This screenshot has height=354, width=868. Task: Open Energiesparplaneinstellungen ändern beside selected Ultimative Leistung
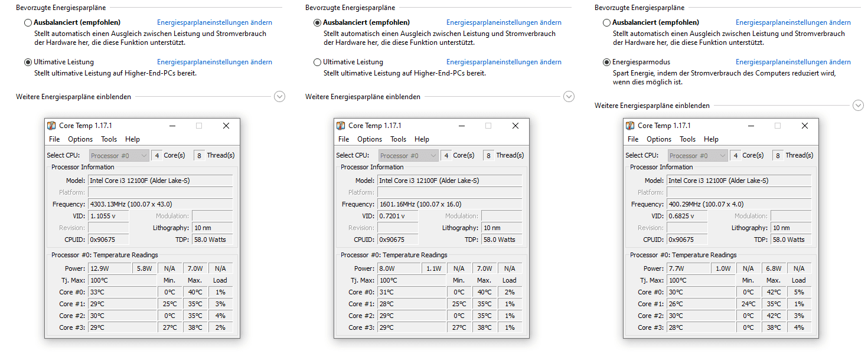click(x=214, y=62)
